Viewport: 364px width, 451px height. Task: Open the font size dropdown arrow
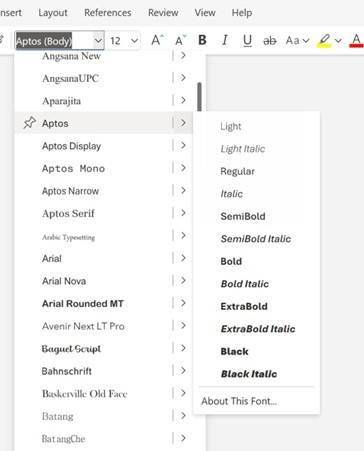tap(134, 41)
